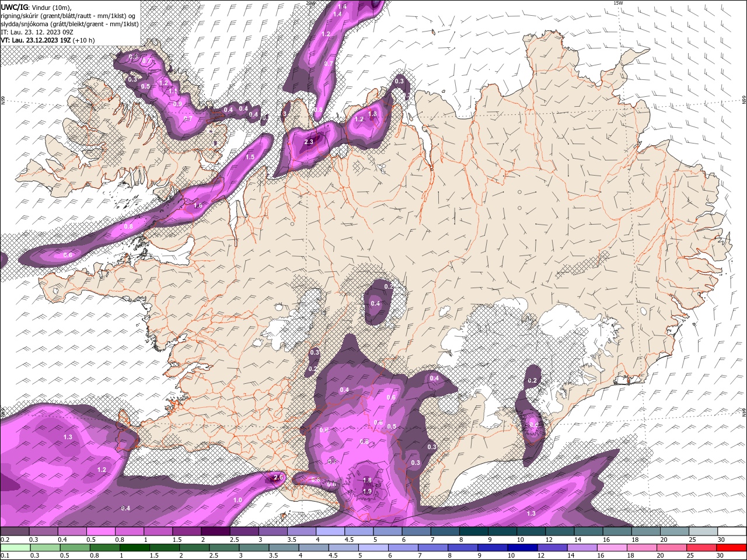The width and height of the screenshot is (747, 560).
Task: Click the 1.6 precipitation value on the map
Action: pyautogui.click(x=198, y=205)
